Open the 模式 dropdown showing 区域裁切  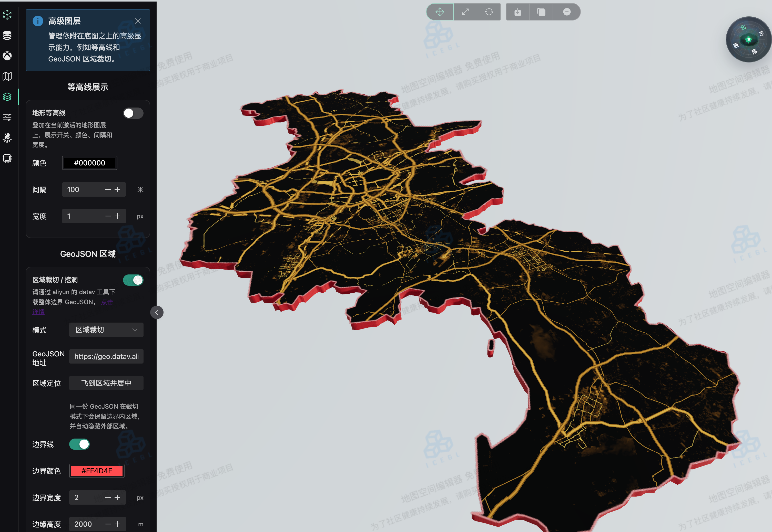106,330
